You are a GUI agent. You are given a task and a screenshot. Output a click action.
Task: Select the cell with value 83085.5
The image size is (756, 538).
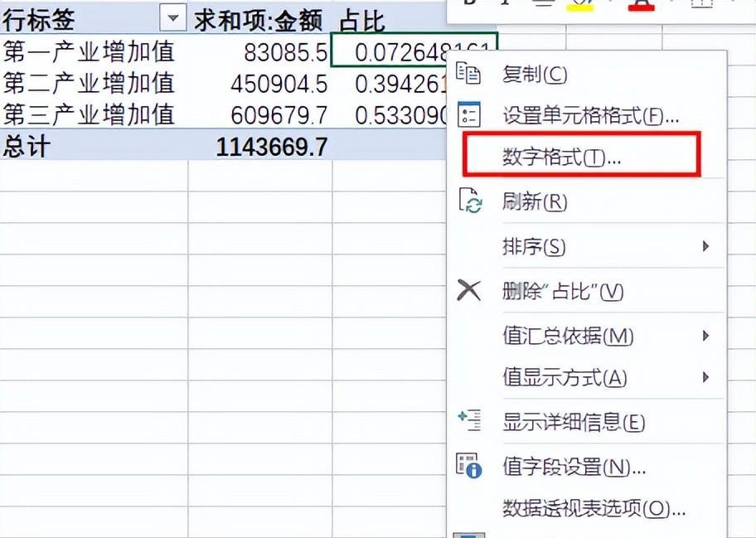click(260, 50)
